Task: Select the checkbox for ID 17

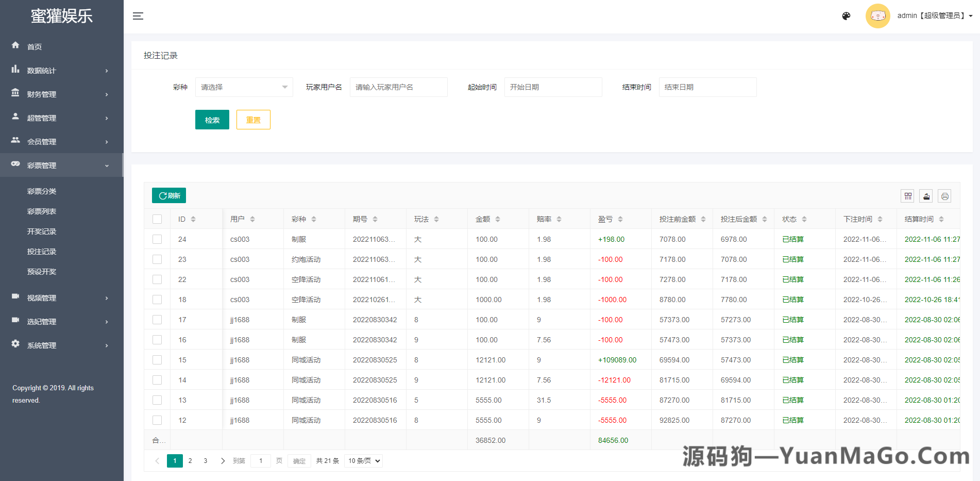Action: click(157, 320)
